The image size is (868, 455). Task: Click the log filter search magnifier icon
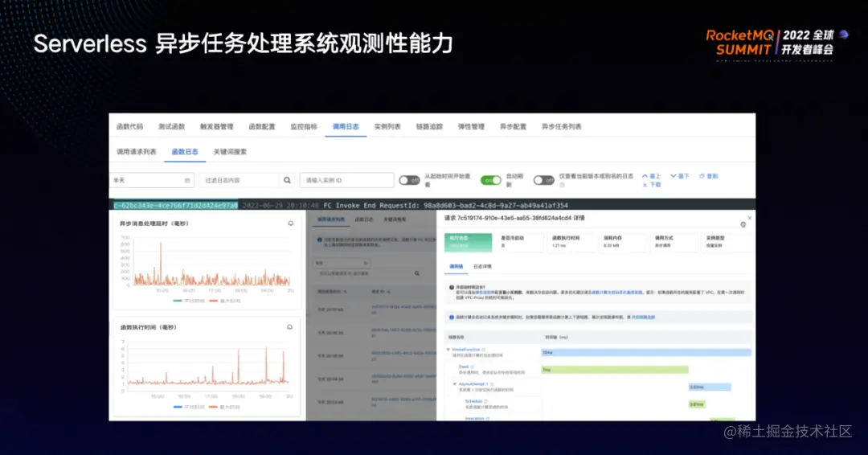coord(287,180)
